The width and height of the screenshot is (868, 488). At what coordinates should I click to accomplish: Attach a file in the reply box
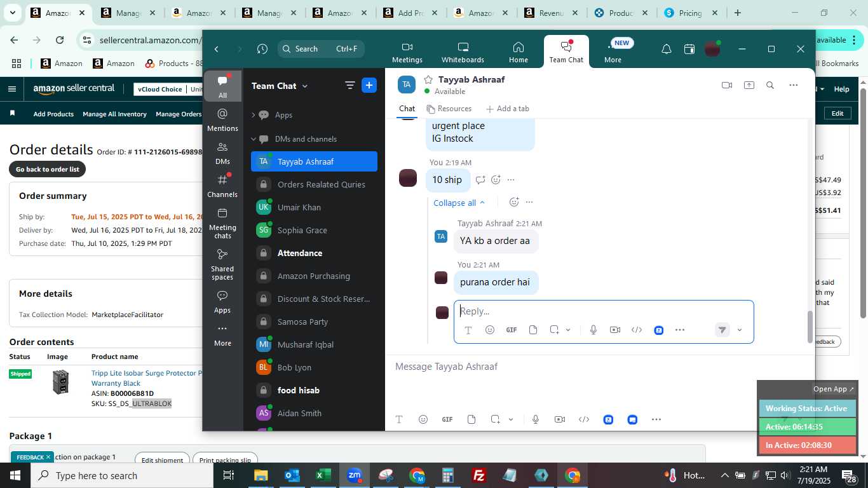(x=533, y=330)
